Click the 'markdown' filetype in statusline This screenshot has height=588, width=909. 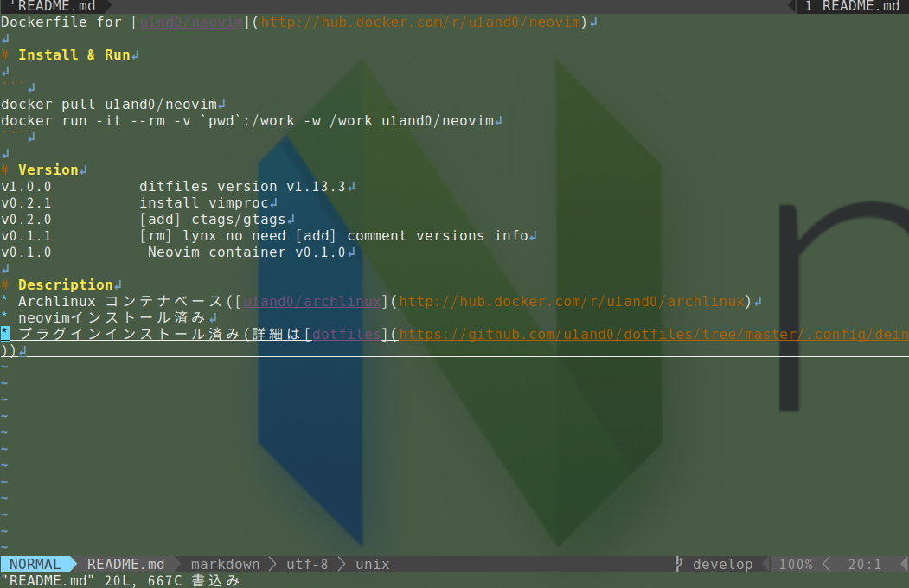(226, 565)
